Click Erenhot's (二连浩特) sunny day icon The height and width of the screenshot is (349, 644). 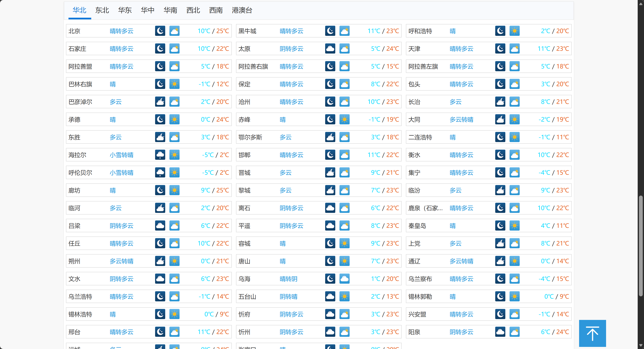tap(515, 137)
